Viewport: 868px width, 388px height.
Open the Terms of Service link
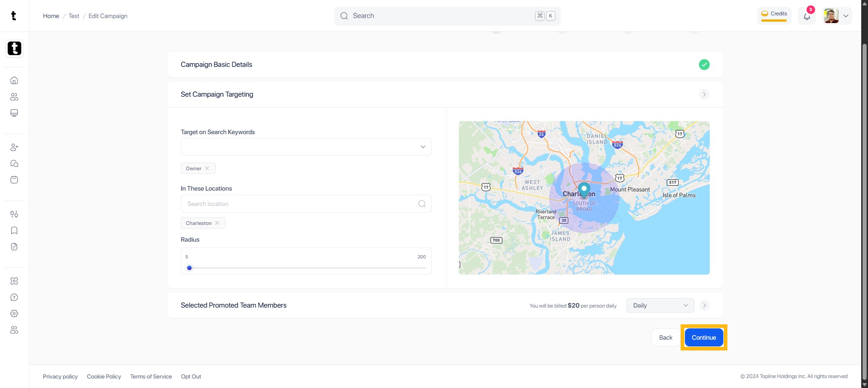(151, 377)
